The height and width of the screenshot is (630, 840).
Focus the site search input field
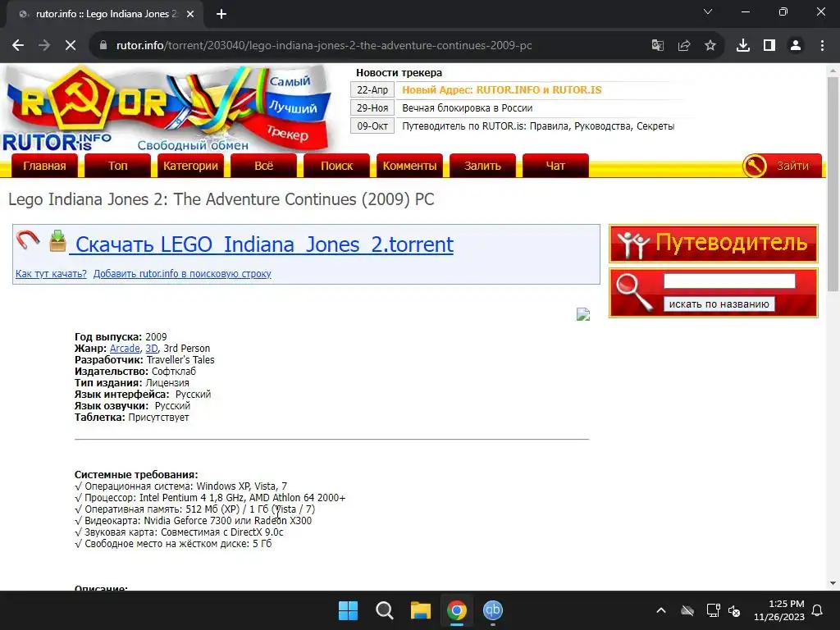(x=729, y=281)
